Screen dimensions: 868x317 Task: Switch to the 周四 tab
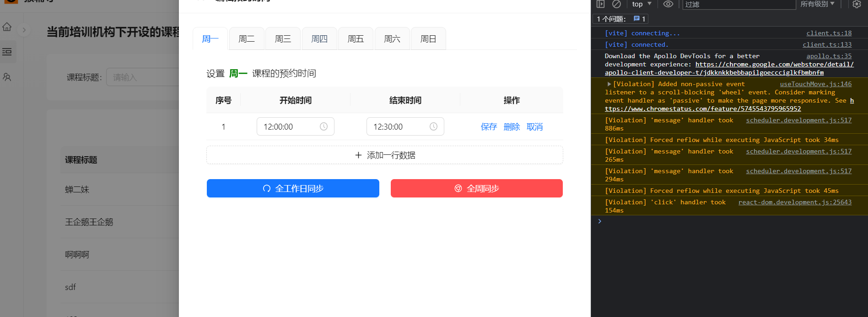point(319,39)
